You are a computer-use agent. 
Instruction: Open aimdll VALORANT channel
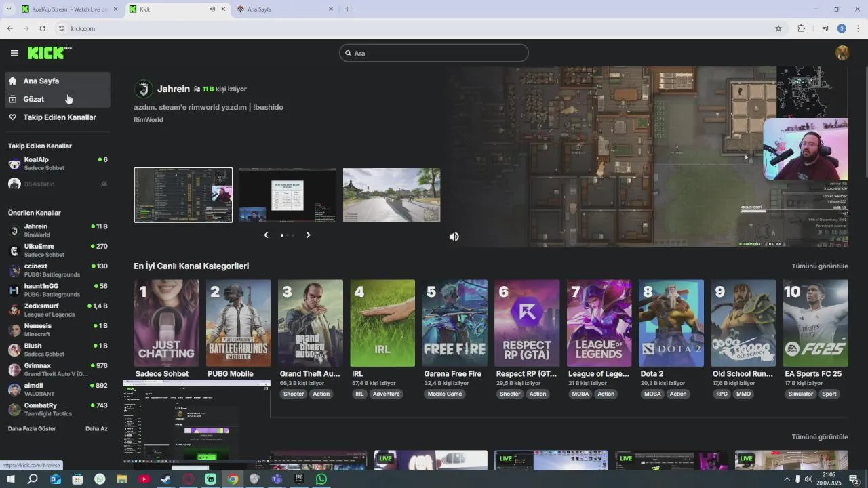point(58,389)
